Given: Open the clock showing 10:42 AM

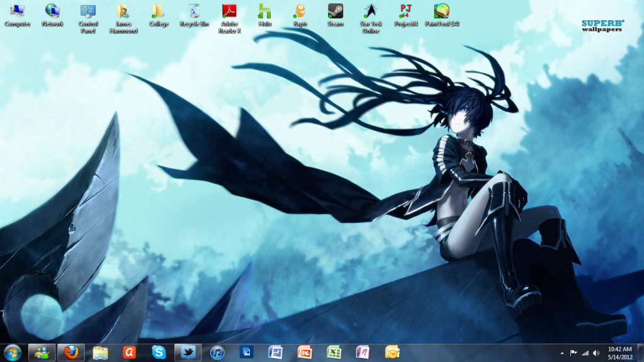Looking at the screenshot, I should click(620, 353).
